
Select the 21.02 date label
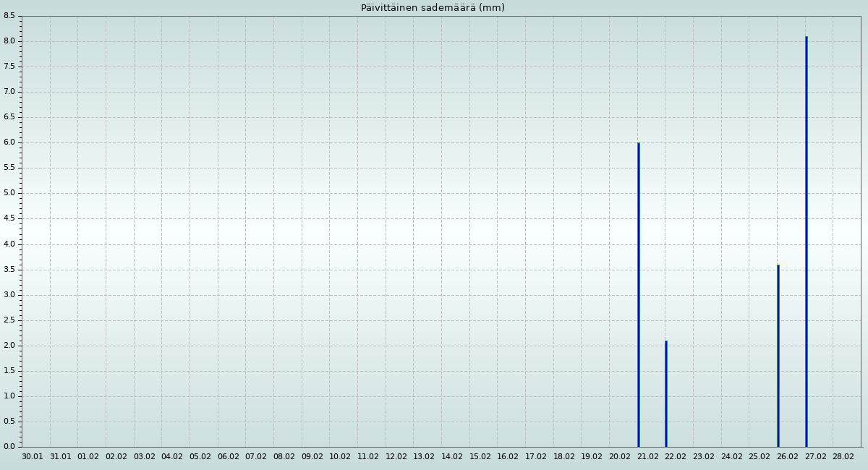pos(648,457)
